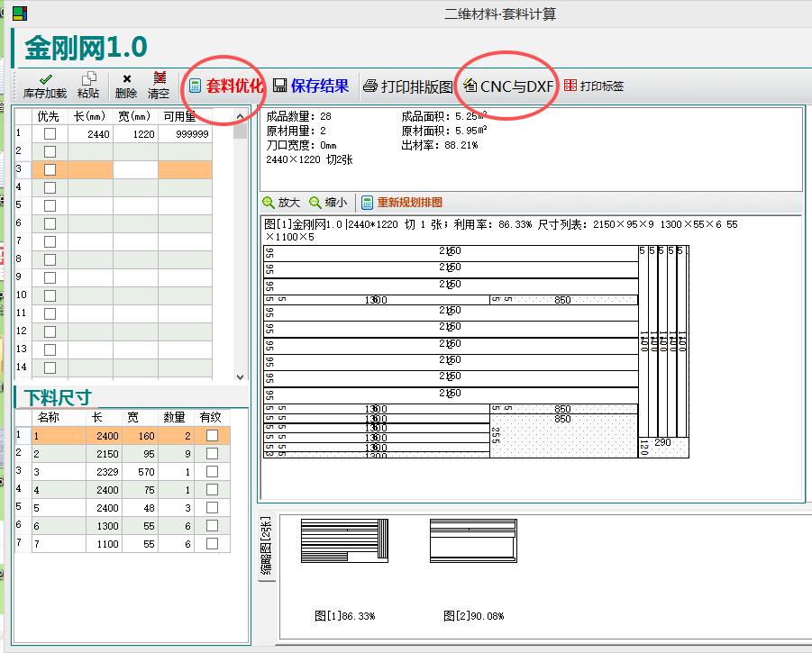Click the 粘贴 paste icon
Image resolution: width=812 pixels, height=653 pixels.
(88, 78)
